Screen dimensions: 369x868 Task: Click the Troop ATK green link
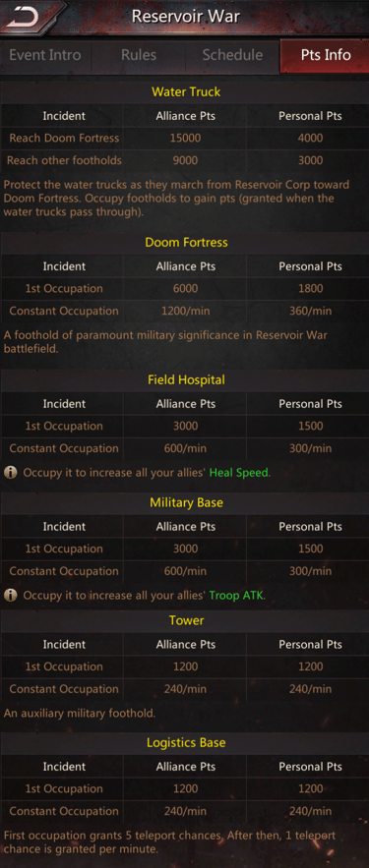click(236, 596)
